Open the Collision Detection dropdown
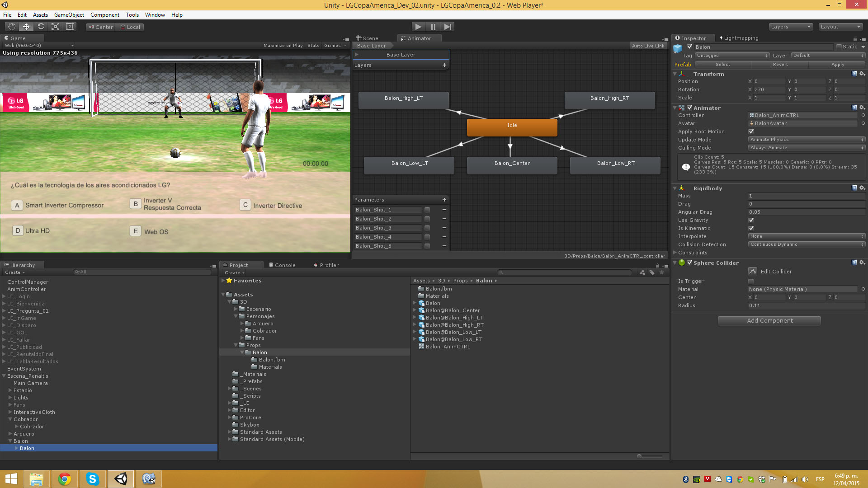 pyautogui.click(x=807, y=244)
